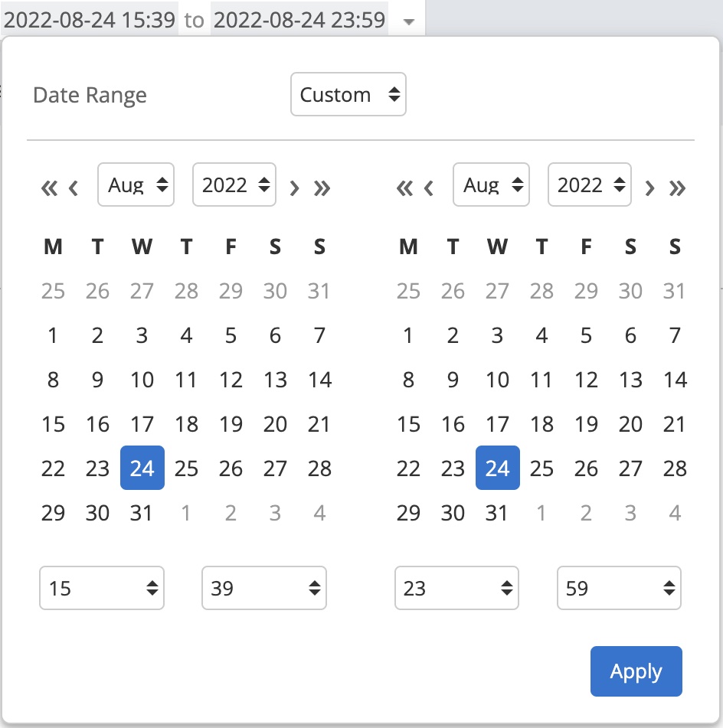Go to next year in right calendar
The image size is (723, 728).
(677, 188)
